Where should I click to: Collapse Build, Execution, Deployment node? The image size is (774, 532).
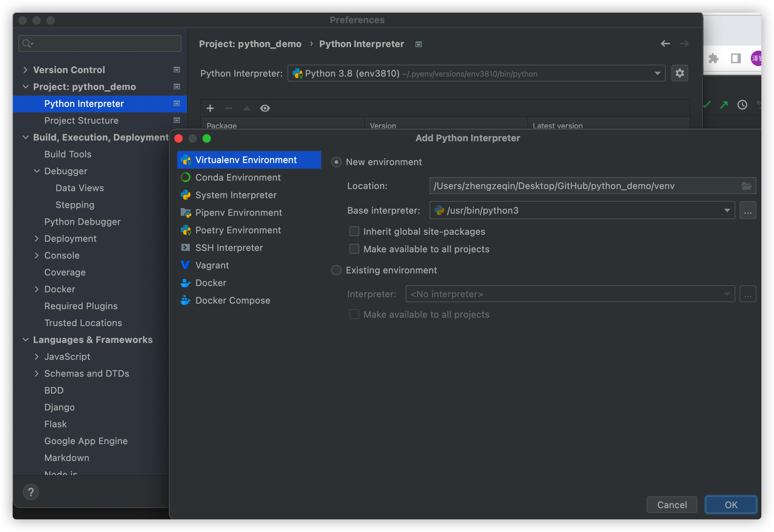(25, 137)
